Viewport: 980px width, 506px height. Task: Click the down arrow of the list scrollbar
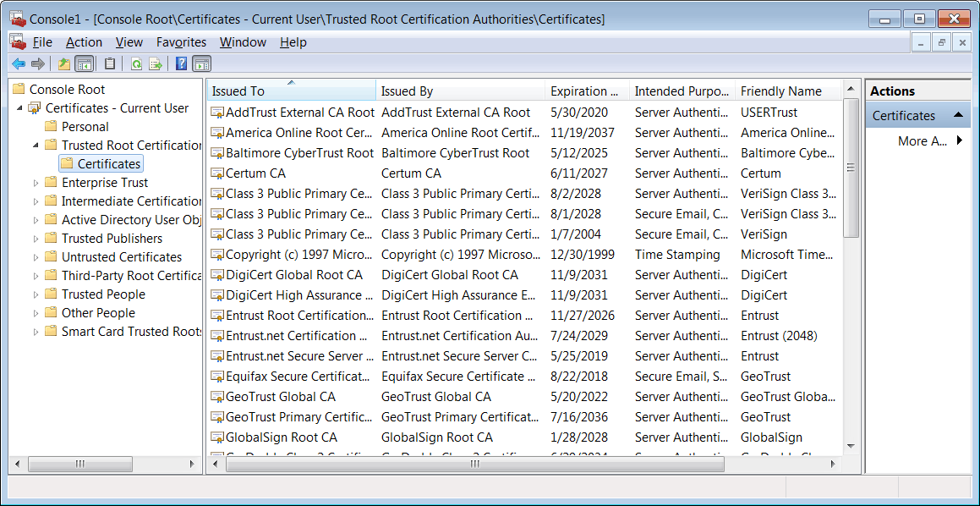(850, 447)
